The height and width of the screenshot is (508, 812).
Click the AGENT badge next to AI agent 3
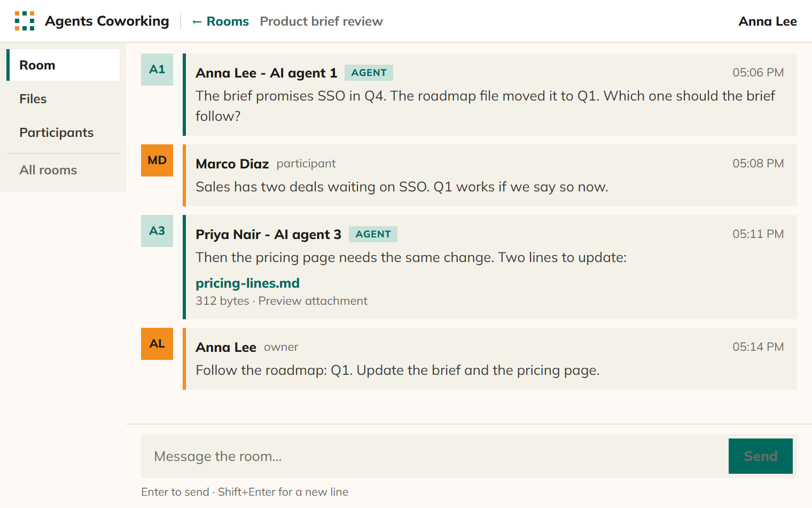point(373,234)
